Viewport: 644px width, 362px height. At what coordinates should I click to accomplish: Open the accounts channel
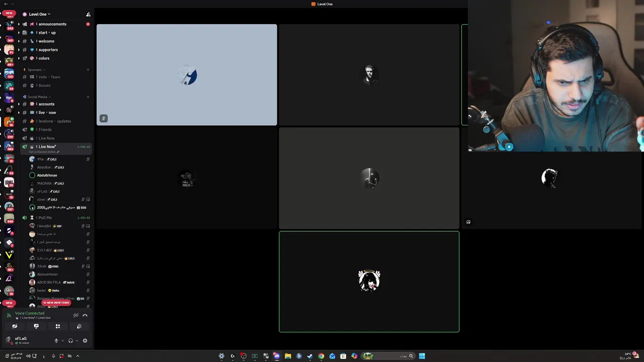tap(55, 104)
